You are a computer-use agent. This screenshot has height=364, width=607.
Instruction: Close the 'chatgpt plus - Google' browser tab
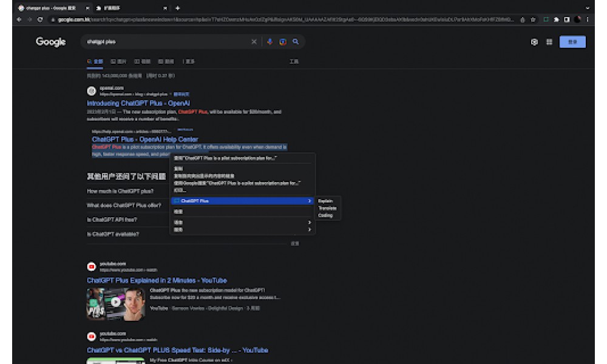pos(87,8)
